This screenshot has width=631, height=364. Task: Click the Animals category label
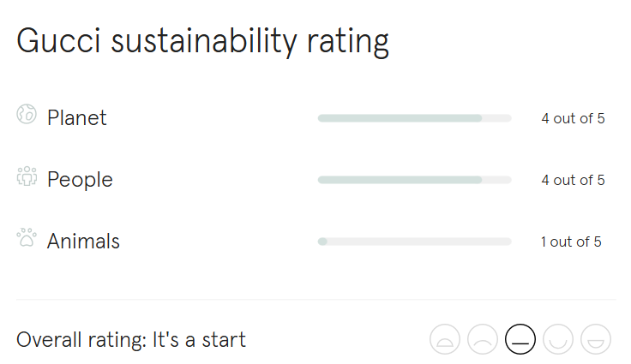pyautogui.click(x=83, y=242)
